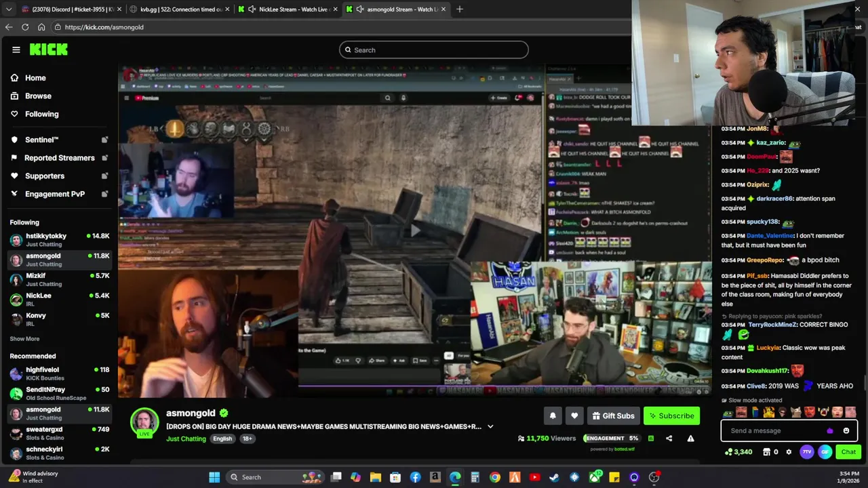Toggle lock icon next to Sentinel™
This screenshot has height=488, width=868.
point(104,140)
